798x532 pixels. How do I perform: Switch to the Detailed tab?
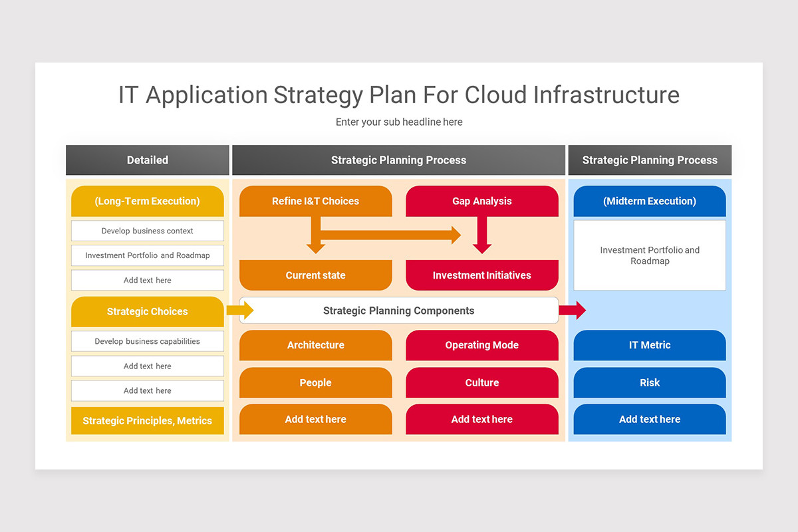pos(147,160)
